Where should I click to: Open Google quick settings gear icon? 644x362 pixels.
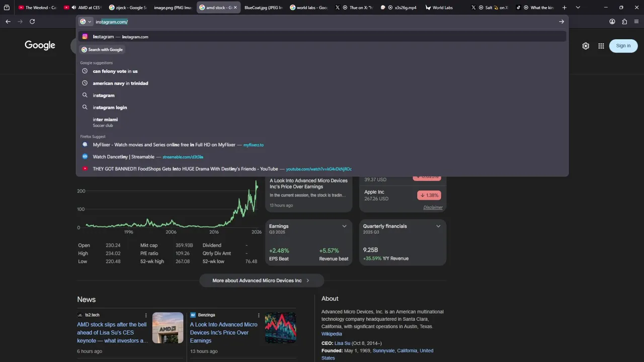(x=586, y=46)
